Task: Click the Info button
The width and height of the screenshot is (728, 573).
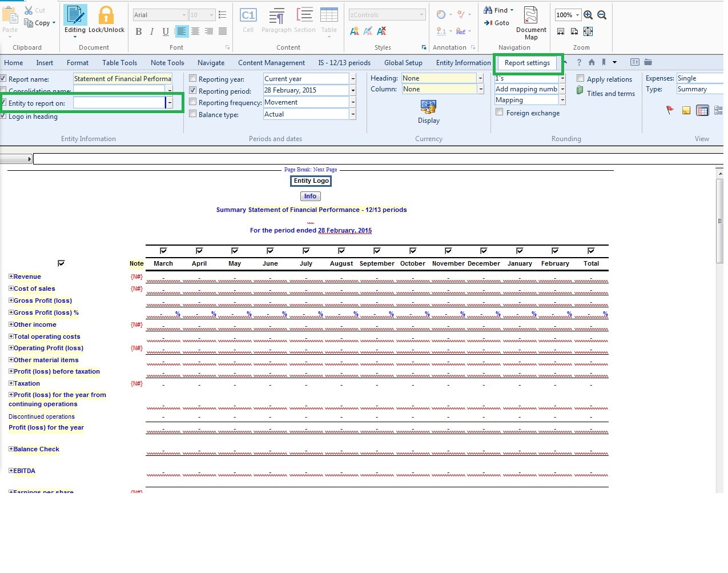Action: pos(310,196)
